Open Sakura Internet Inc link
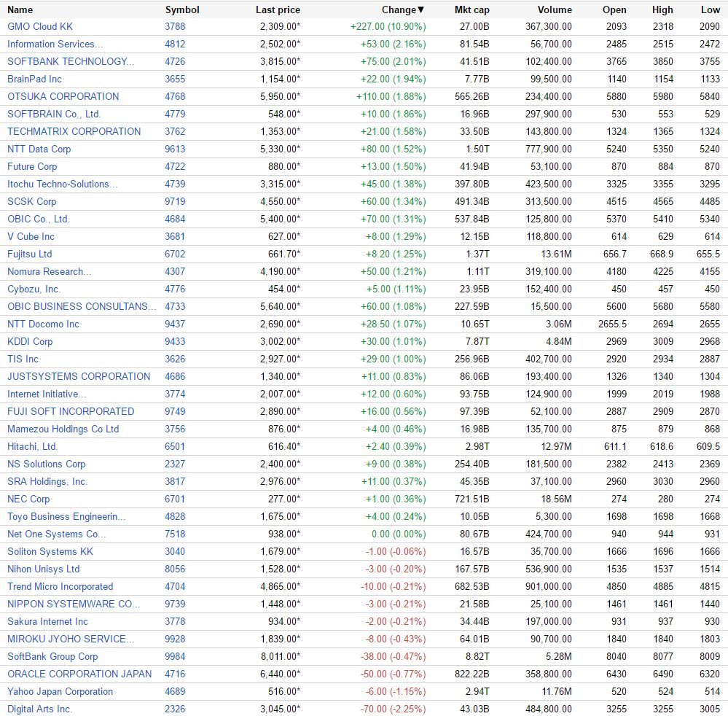This screenshot has width=728, height=716. (47, 622)
